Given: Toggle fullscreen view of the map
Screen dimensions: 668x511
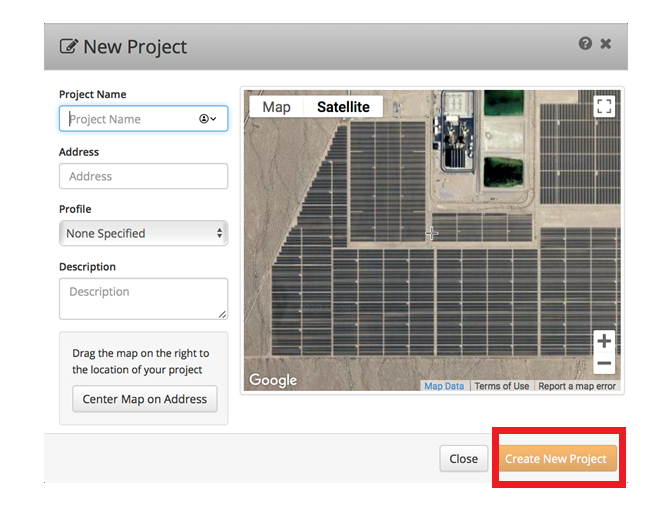Looking at the screenshot, I should [604, 106].
